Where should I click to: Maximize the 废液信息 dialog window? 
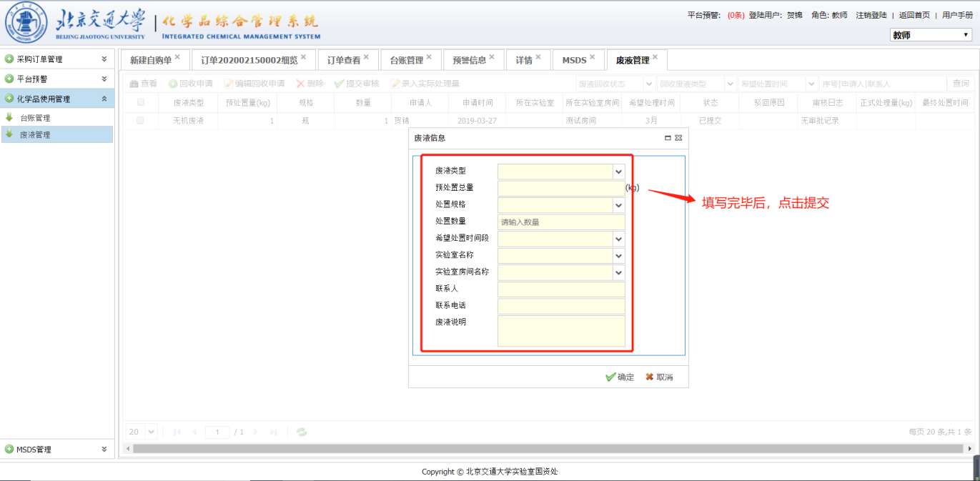668,138
